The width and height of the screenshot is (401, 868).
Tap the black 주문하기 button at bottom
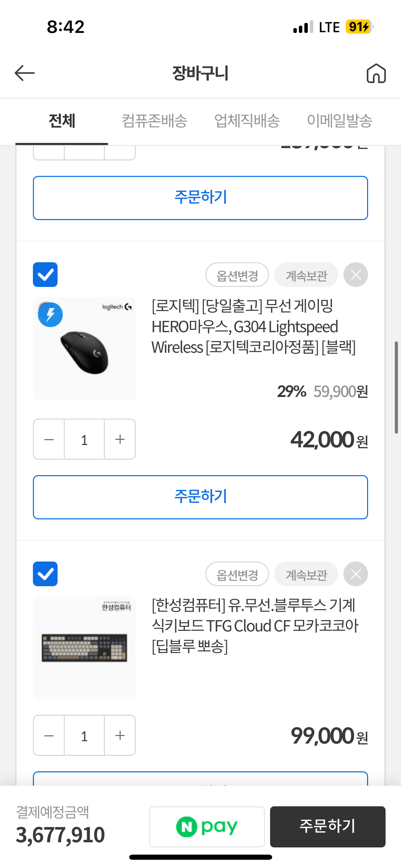coord(328,827)
